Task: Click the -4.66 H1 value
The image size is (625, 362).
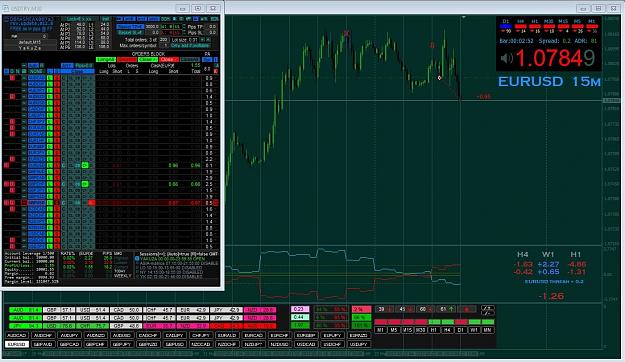Action: tap(577, 264)
